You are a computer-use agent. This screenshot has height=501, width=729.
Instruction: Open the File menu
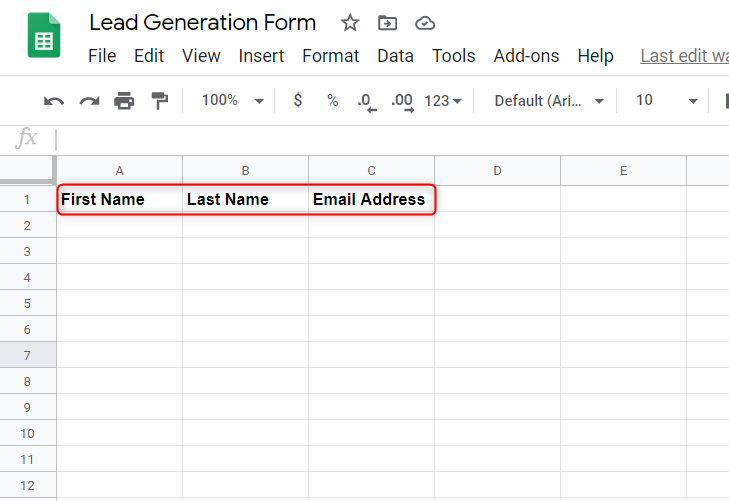point(102,56)
